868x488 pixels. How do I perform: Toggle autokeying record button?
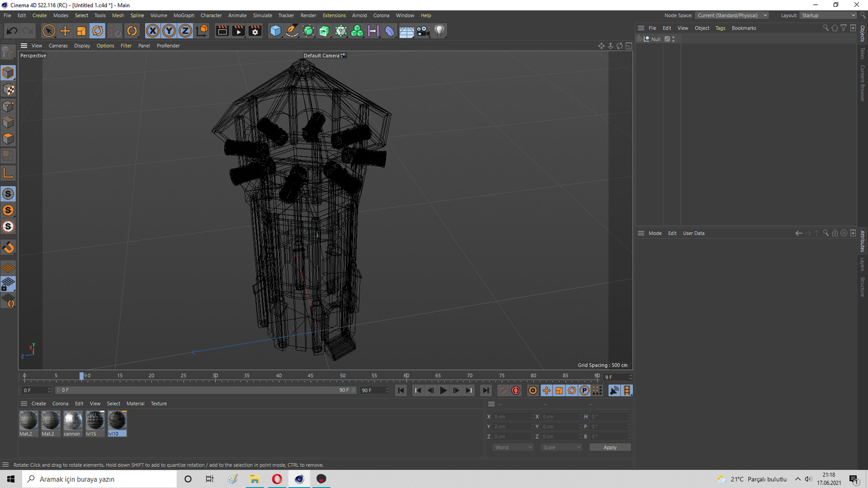pos(515,390)
